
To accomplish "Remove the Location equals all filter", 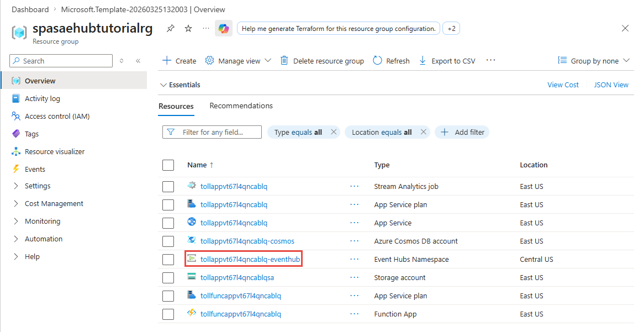I will [x=424, y=132].
